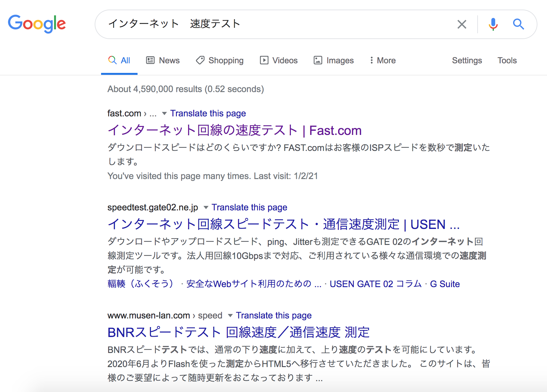Start voice search with microphone icon
The image size is (547, 392).
coord(493,24)
